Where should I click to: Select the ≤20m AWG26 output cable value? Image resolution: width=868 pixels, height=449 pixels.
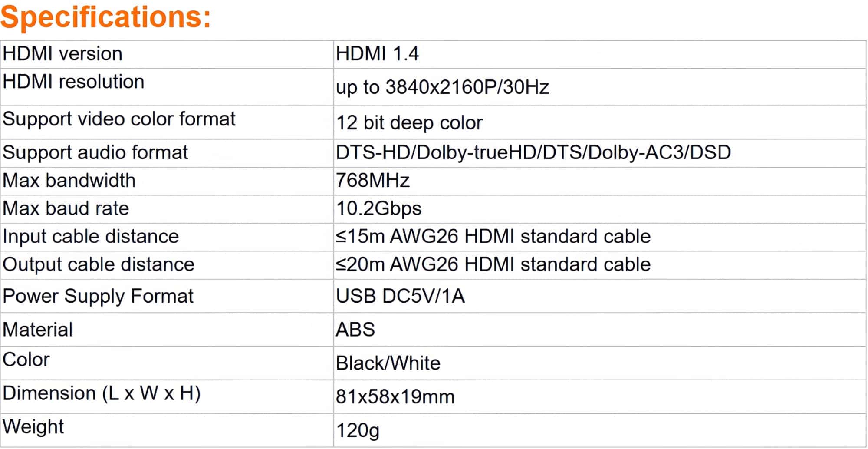pos(493,264)
